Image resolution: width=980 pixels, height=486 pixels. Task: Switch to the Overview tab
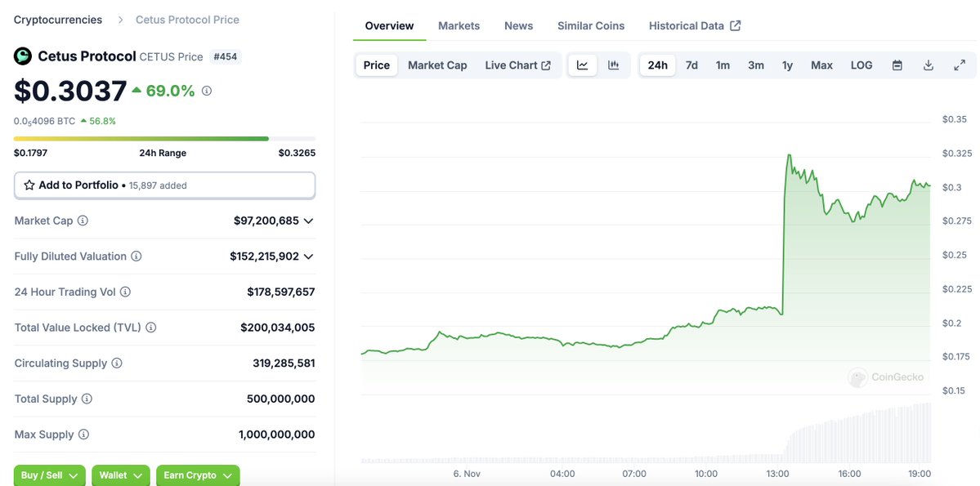(x=389, y=25)
